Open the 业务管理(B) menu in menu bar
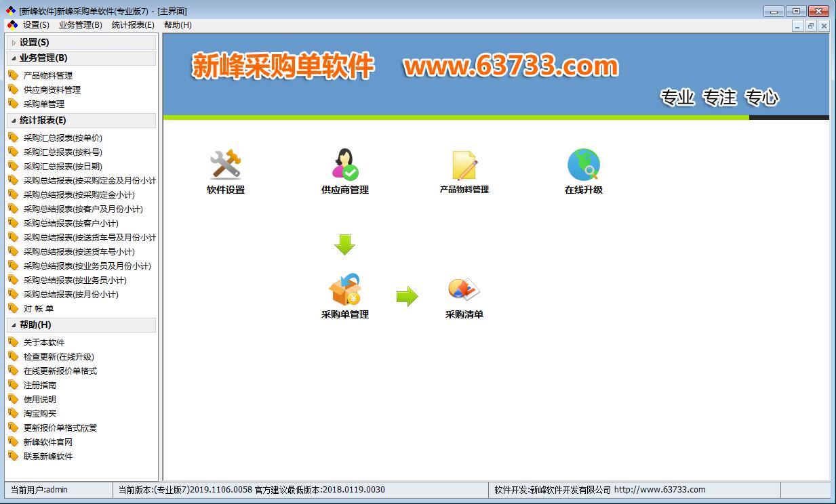Screen dimensions: 836x504 81,25
